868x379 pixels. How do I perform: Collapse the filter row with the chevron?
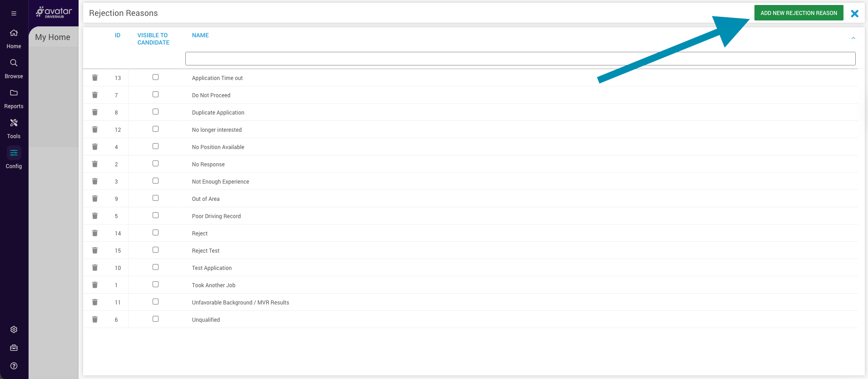tap(853, 38)
